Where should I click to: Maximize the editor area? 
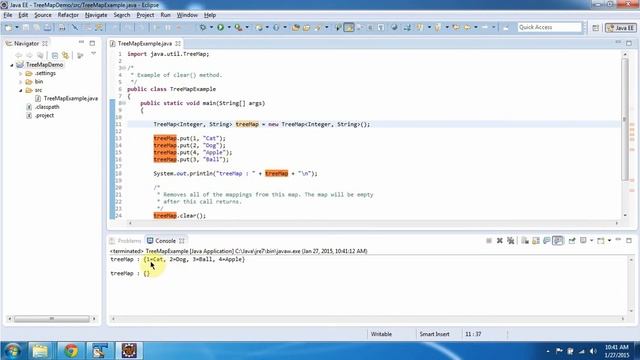coord(629,43)
